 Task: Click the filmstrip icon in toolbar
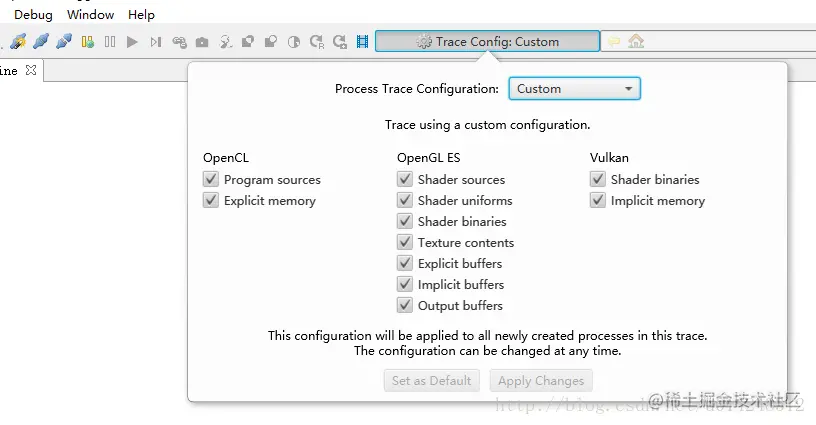[362, 42]
